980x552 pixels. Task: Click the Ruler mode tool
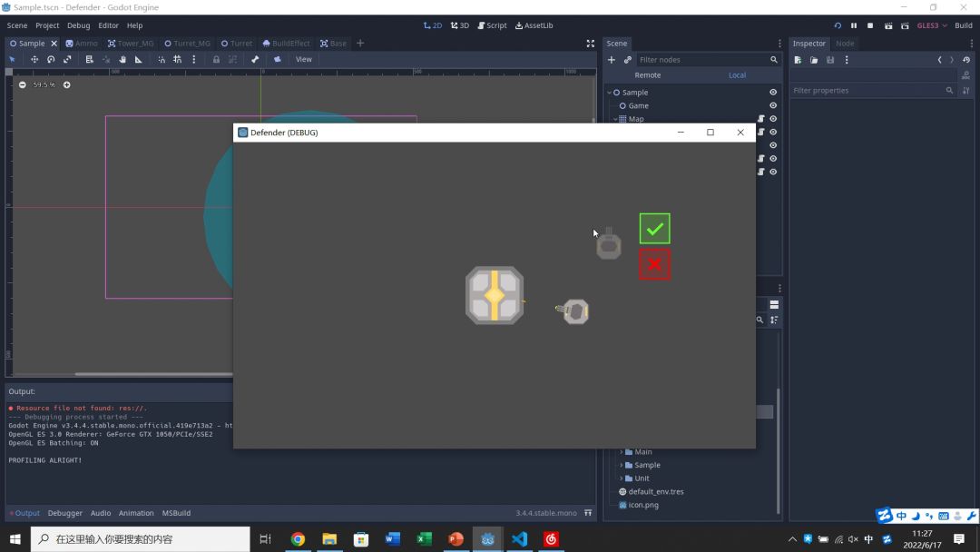pyautogui.click(x=139, y=60)
